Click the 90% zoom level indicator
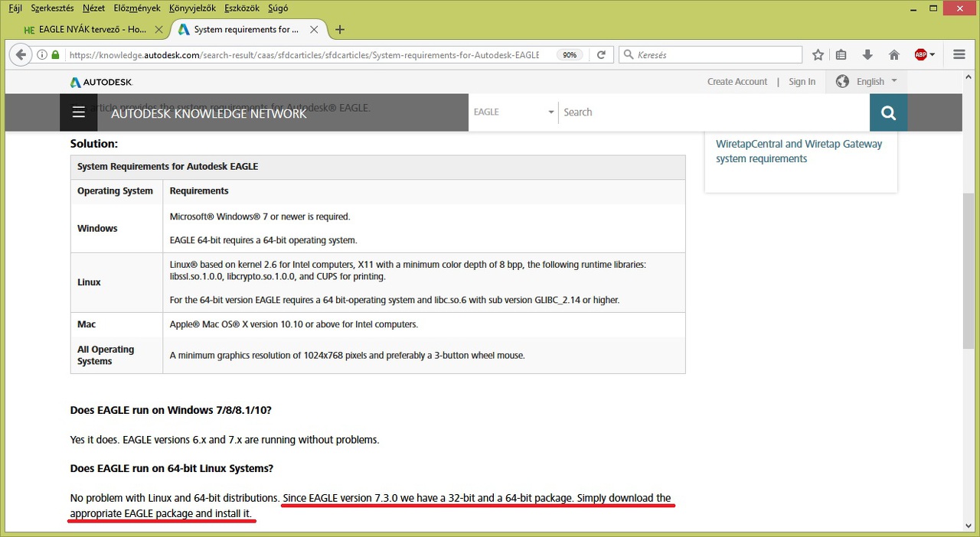This screenshot has height=537, width=980. click(570, 55)
